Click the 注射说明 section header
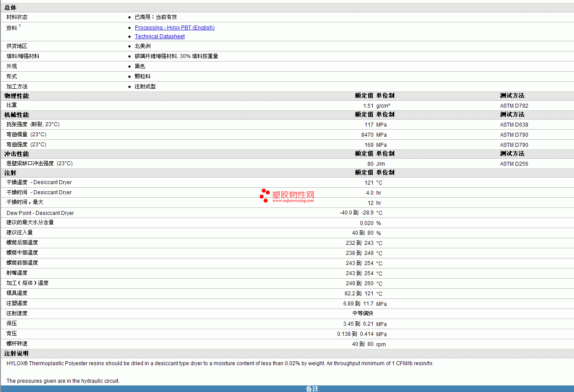574x392 pixels. [17, 354]
